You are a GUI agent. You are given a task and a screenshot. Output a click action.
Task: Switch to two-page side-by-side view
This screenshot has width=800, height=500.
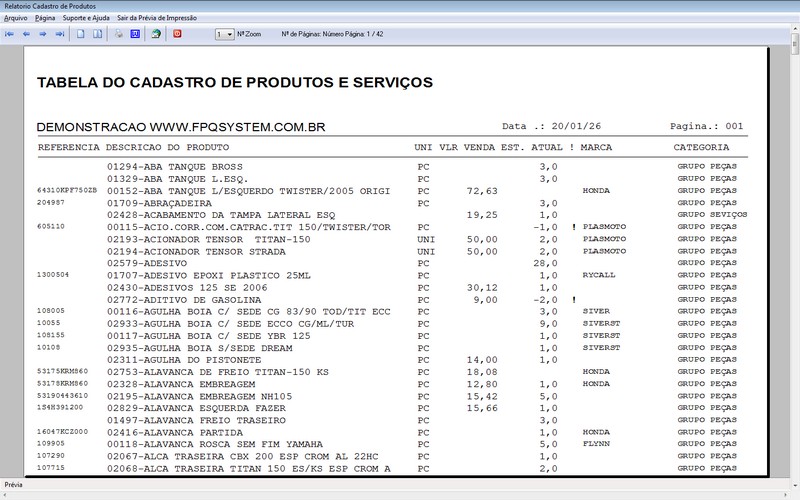97,34
